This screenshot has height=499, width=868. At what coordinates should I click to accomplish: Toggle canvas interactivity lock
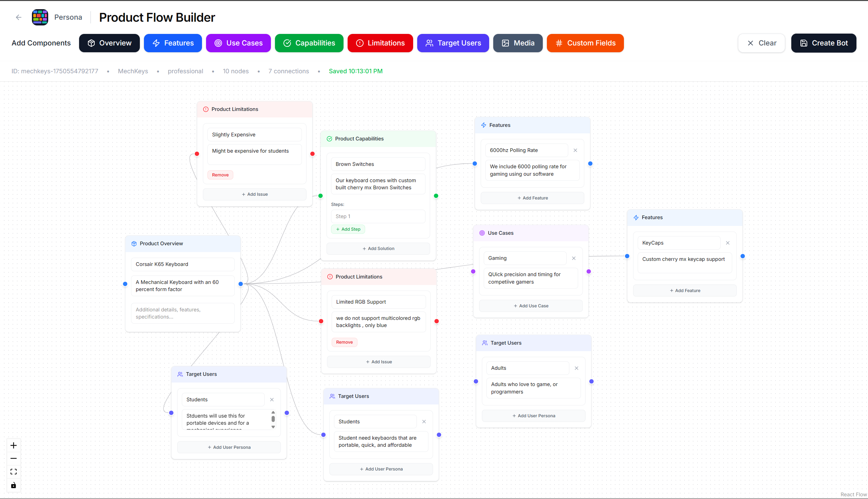pyautogui.click(x=13, y=485)
